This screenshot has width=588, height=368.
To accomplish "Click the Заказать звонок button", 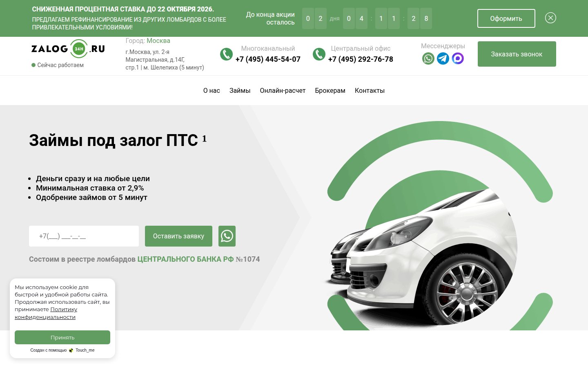I will 517,54.
